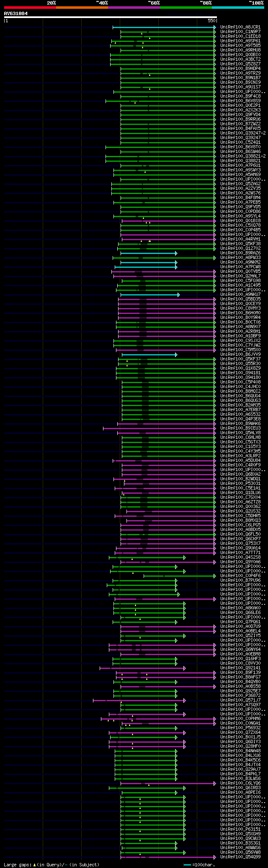Select label UniRef100_C7GX04
The image size is (268, 868).
[x=240, y=497]
